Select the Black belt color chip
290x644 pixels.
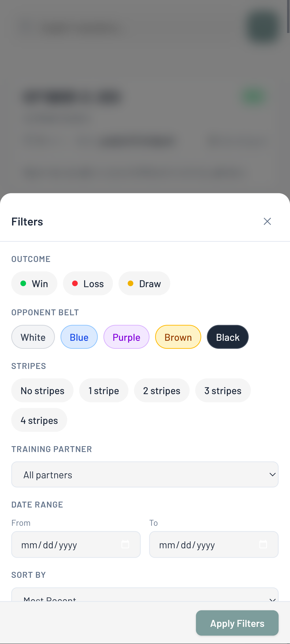click(x=227, y=337)
